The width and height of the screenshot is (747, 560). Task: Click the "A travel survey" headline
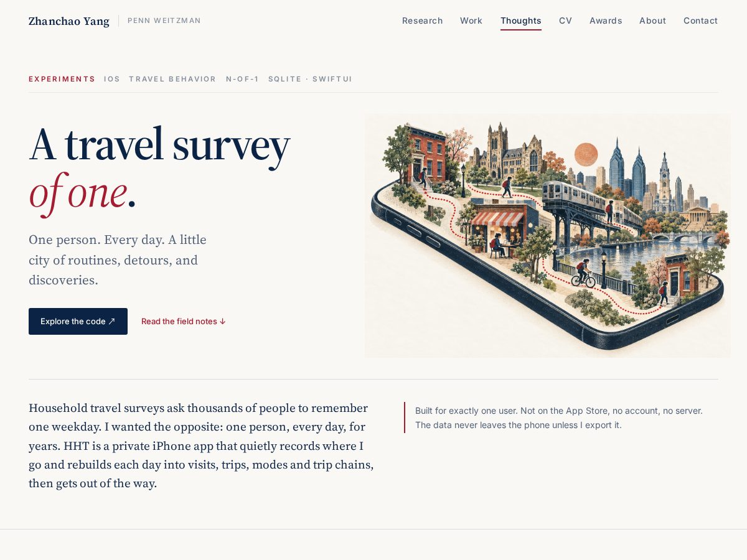tap(159, 145)
